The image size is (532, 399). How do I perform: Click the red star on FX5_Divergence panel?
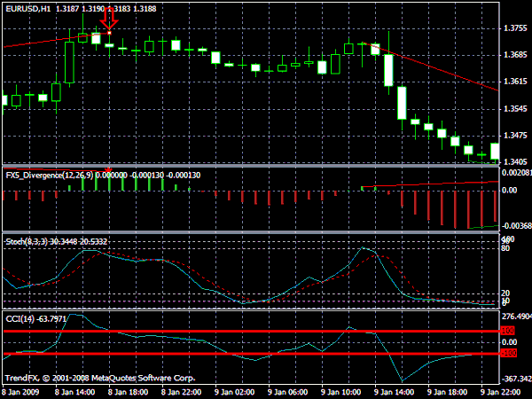(108, 170)
